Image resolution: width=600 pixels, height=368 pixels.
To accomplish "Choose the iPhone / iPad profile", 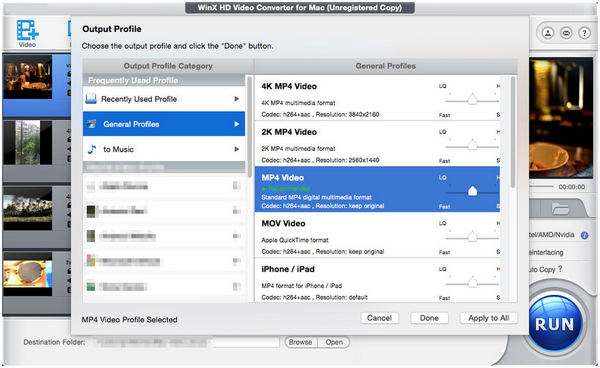I will point(377,280).
